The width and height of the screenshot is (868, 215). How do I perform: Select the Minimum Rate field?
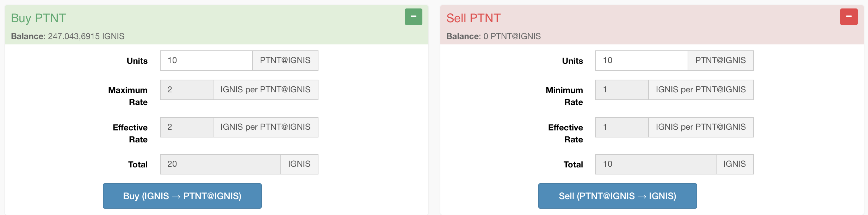pos(622,90)
